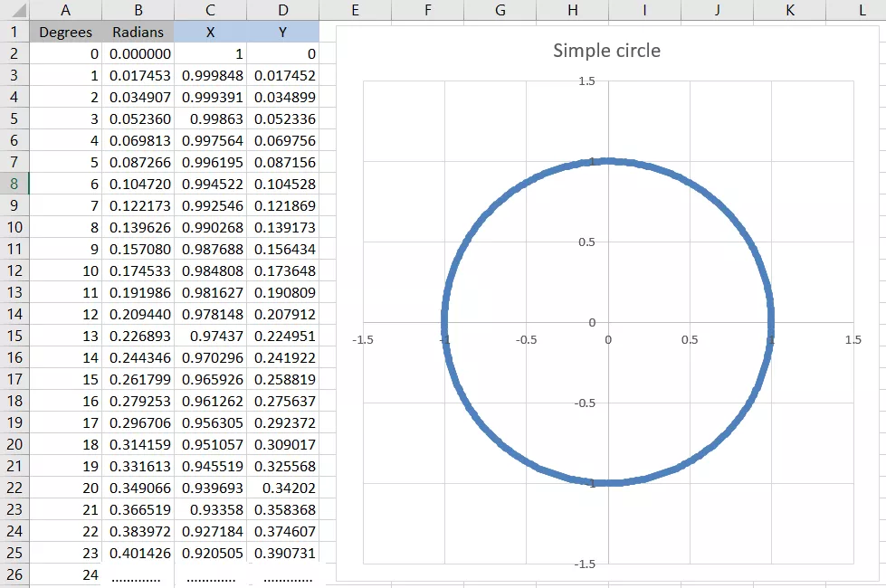Select cell with value 0.069813
This screenshot has width=886, height=588.
click(x=138, y=140)
